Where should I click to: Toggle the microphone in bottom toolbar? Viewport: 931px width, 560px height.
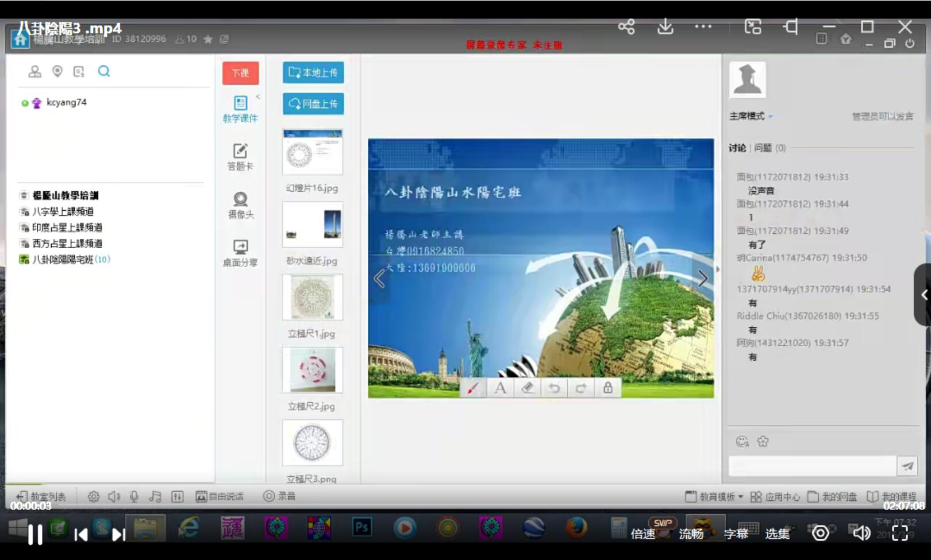point(134,496)
